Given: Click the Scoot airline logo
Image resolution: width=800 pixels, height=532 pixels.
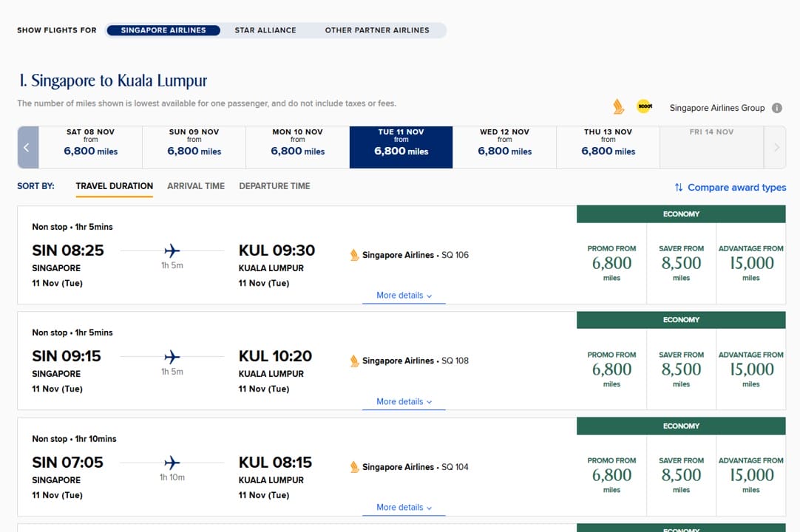Looking at the screenshot, I should (644, 106).
